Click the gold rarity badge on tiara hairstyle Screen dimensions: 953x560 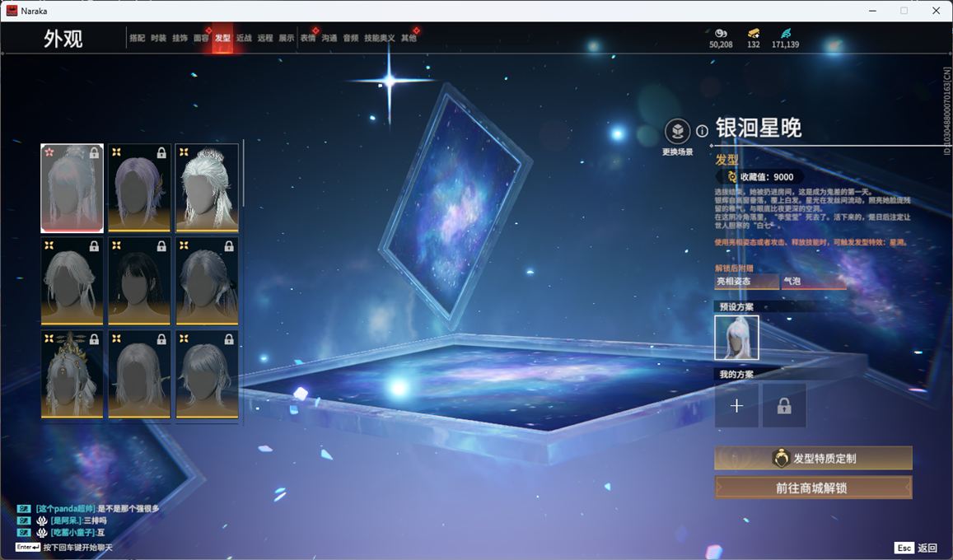(184, 152)
